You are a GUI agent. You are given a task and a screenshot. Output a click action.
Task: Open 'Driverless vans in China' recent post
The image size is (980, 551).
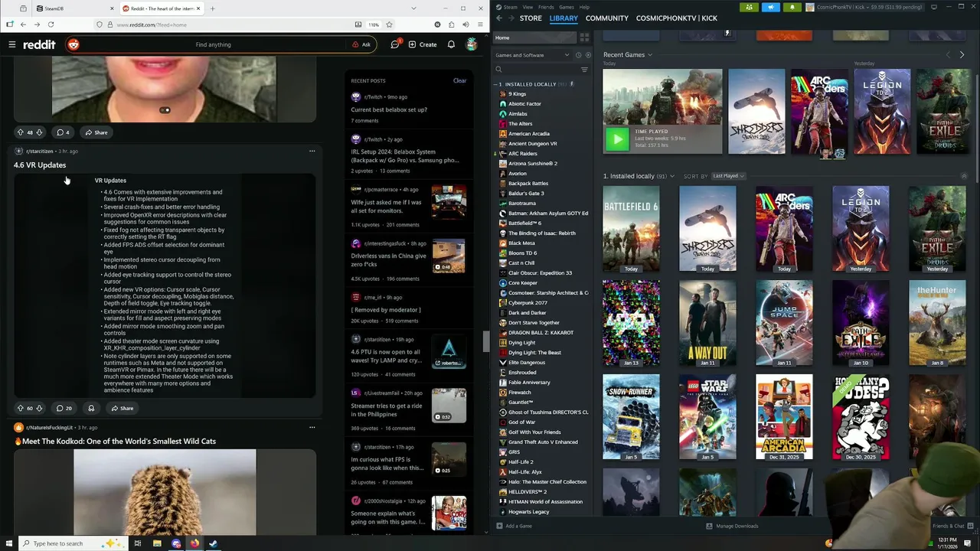click(388, 259)
